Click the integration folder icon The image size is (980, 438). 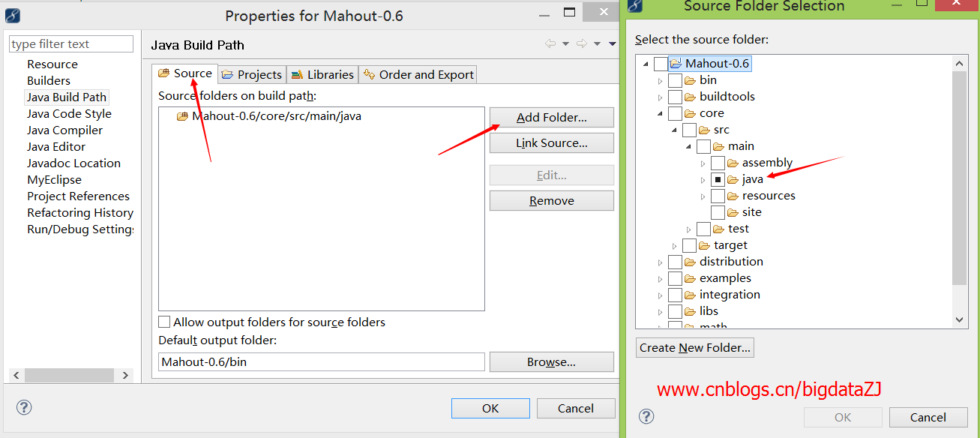pyautogui.click(x=690, y=295)
